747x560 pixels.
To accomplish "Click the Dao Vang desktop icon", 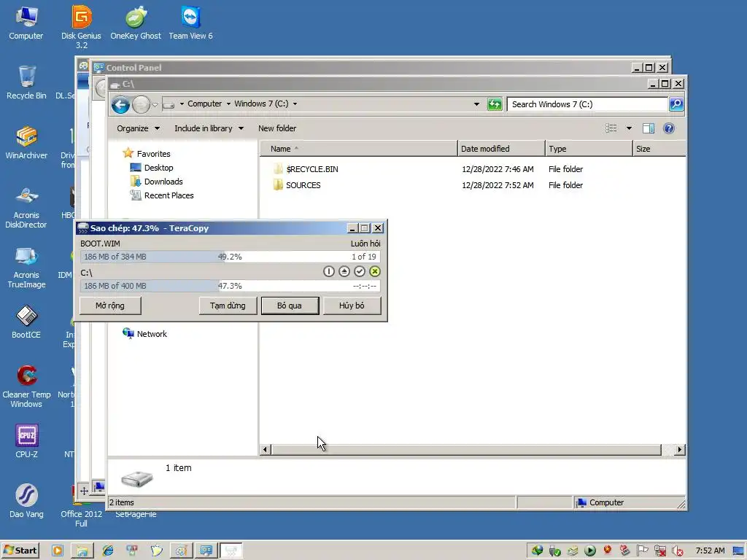I will click(26, 501).
